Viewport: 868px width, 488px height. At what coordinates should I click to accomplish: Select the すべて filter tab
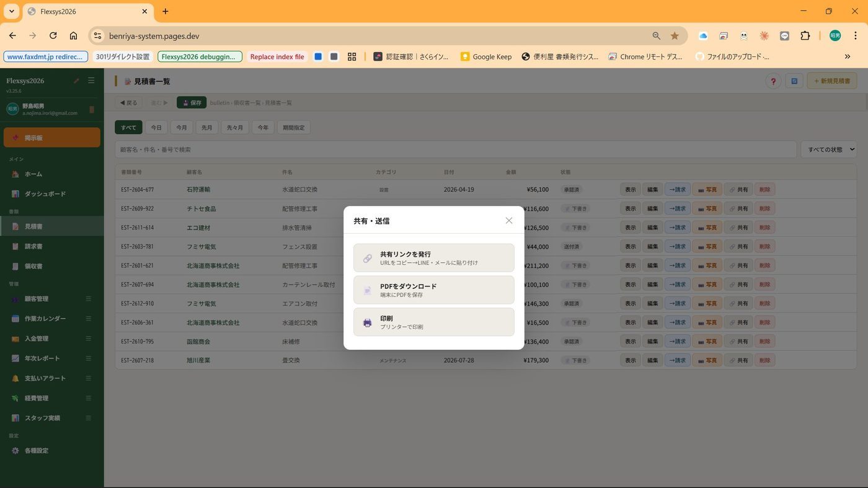point(128,127)
